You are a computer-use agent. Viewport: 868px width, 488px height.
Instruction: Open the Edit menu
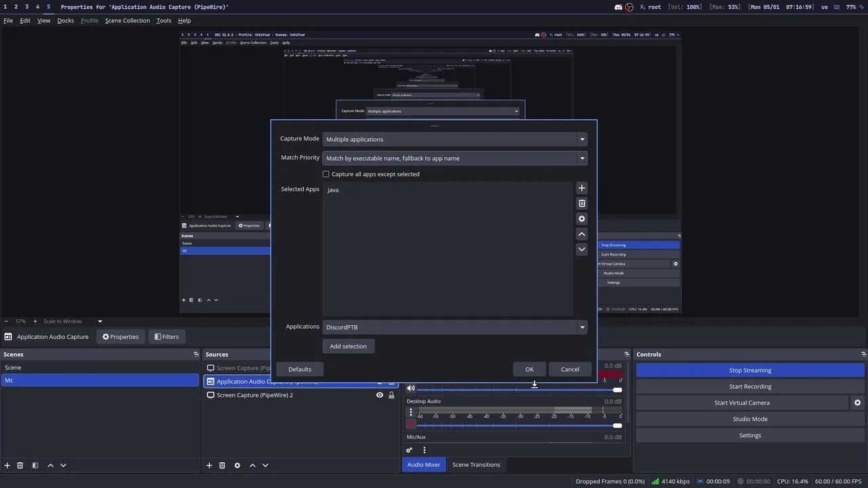coord(25,20)
